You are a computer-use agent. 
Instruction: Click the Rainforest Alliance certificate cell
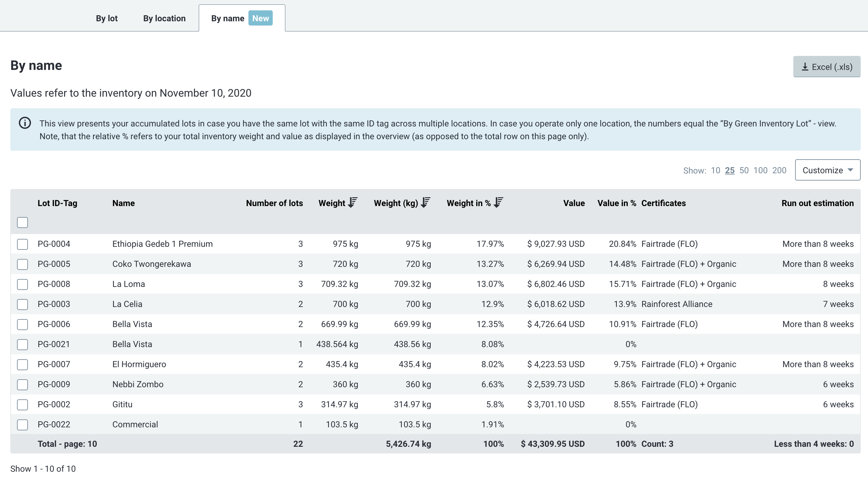point(677,304)
